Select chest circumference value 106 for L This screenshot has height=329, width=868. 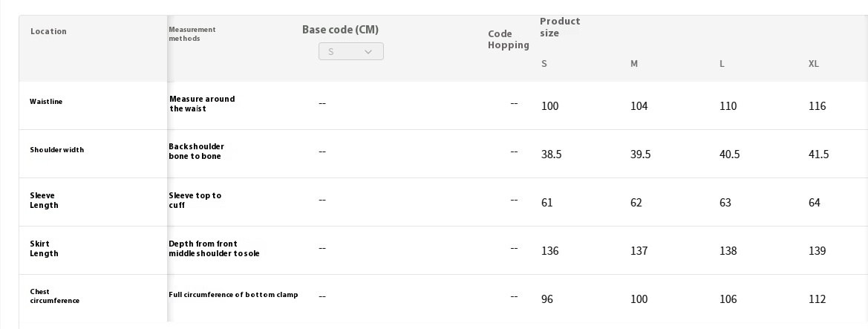click(728, 299)
